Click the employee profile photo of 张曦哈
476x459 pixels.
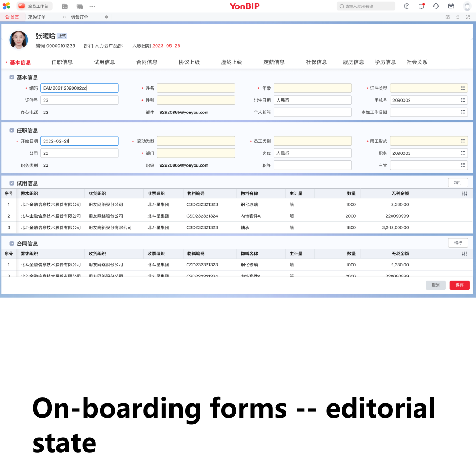[x=18, y=40]
